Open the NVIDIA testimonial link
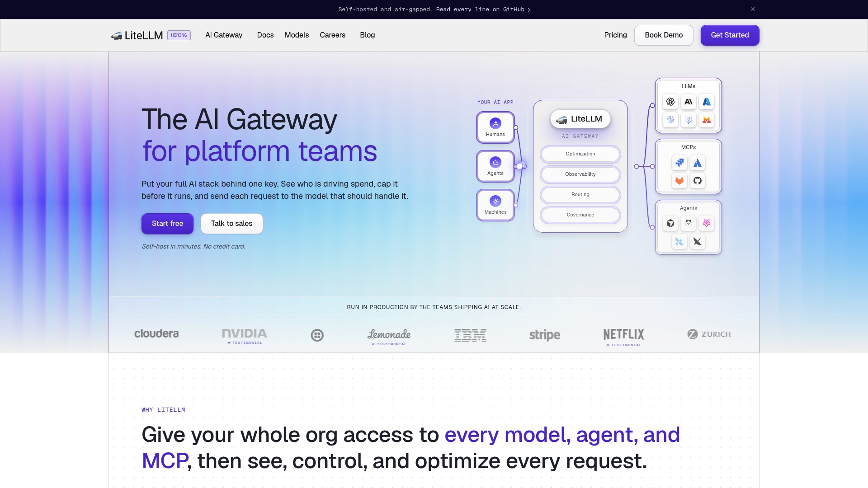This screenshot has height=488, width=868. point(245,343)
